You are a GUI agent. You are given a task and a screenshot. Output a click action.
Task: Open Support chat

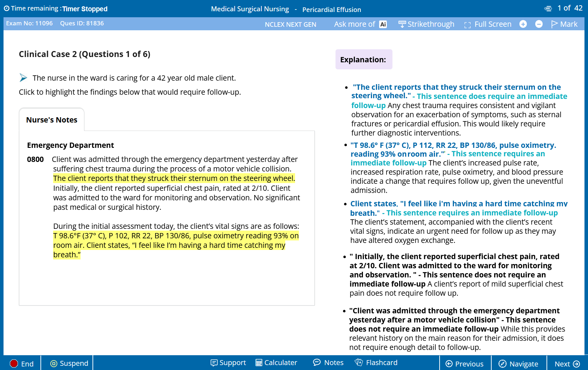[x=228, y=363]
